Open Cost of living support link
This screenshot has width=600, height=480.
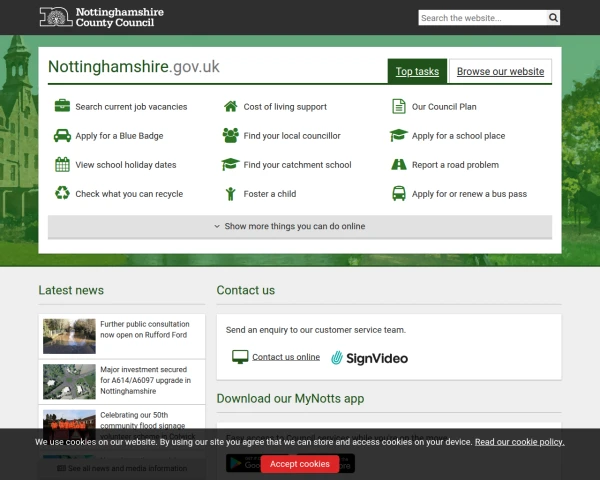click(x=285, y=107)
